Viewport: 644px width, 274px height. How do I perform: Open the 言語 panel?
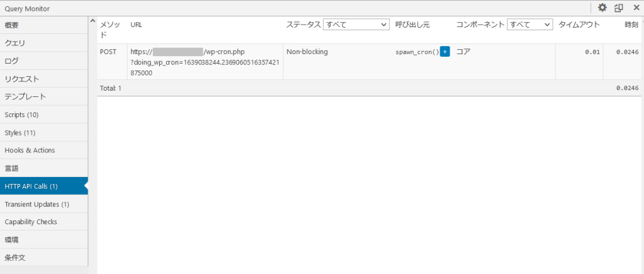click(44, 168)
